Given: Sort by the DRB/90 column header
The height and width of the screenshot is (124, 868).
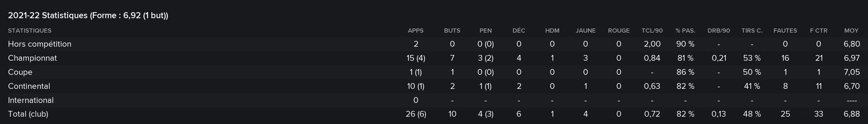Looking at the screenshot, I should (719, 31).
